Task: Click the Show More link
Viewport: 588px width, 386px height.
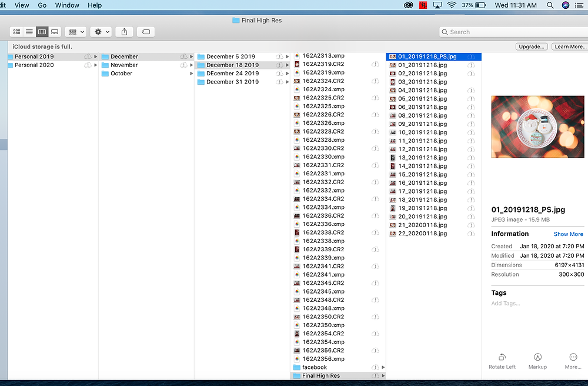Action: [568, 234]
